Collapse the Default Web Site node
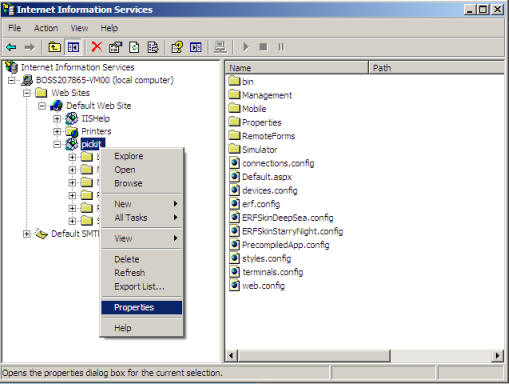 click(x=42, y=106)
